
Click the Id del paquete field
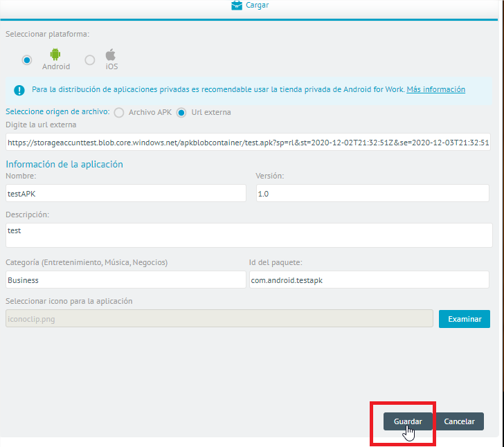coord(369,280)
